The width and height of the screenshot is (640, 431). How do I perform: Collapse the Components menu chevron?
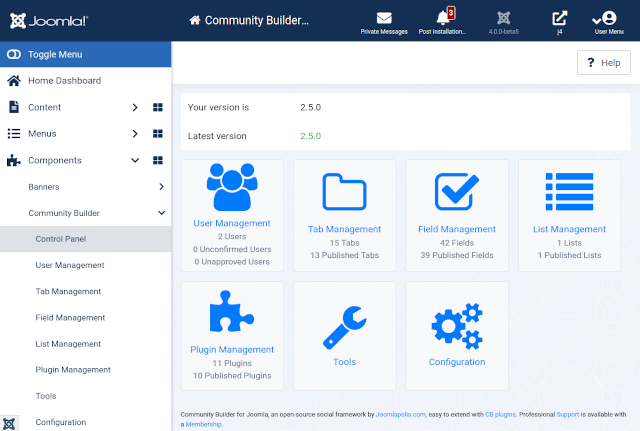[135, 160]
